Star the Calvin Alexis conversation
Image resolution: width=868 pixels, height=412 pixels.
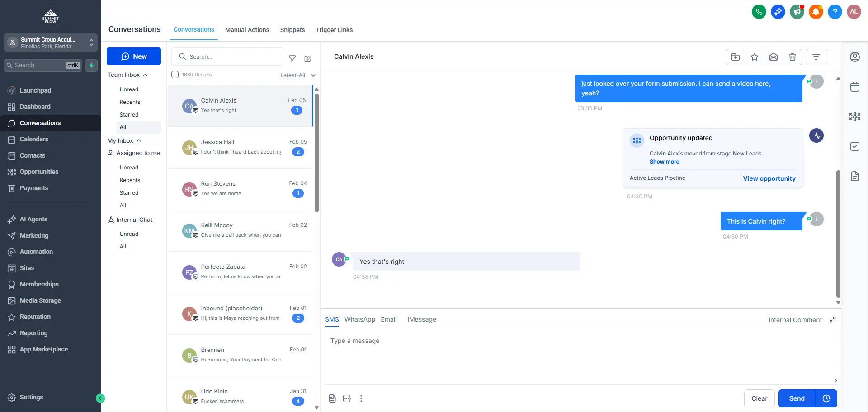pos(754,57)
